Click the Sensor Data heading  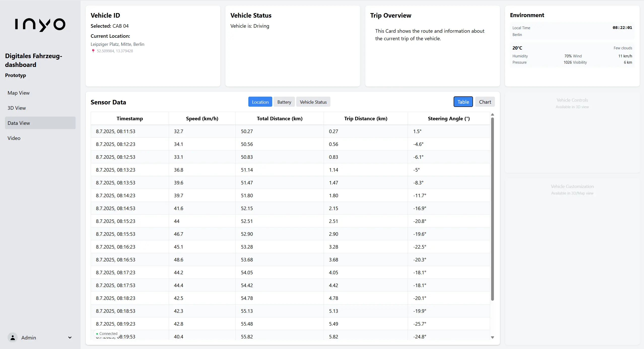[x=108, y=102]
